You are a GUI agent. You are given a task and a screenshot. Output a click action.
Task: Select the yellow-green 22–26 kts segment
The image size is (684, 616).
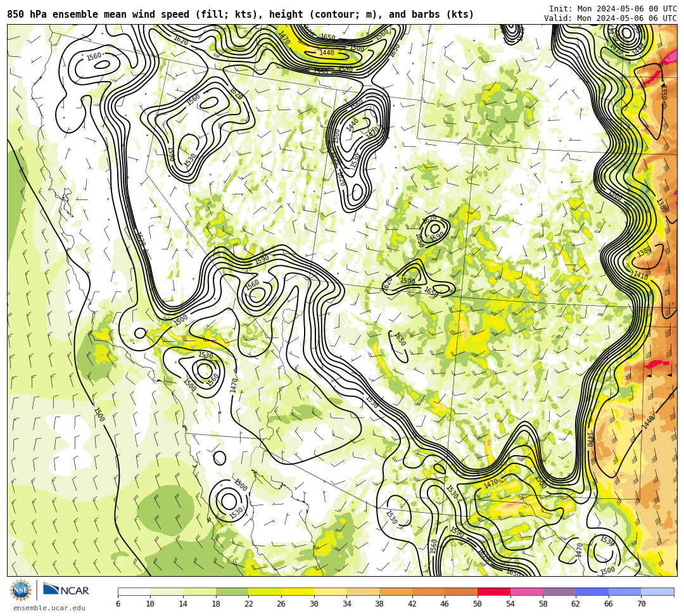coord(265,591)
